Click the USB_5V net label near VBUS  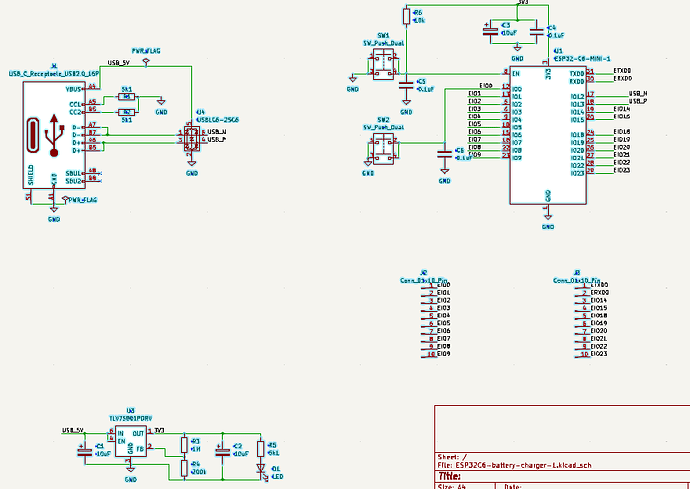(118, 63)
